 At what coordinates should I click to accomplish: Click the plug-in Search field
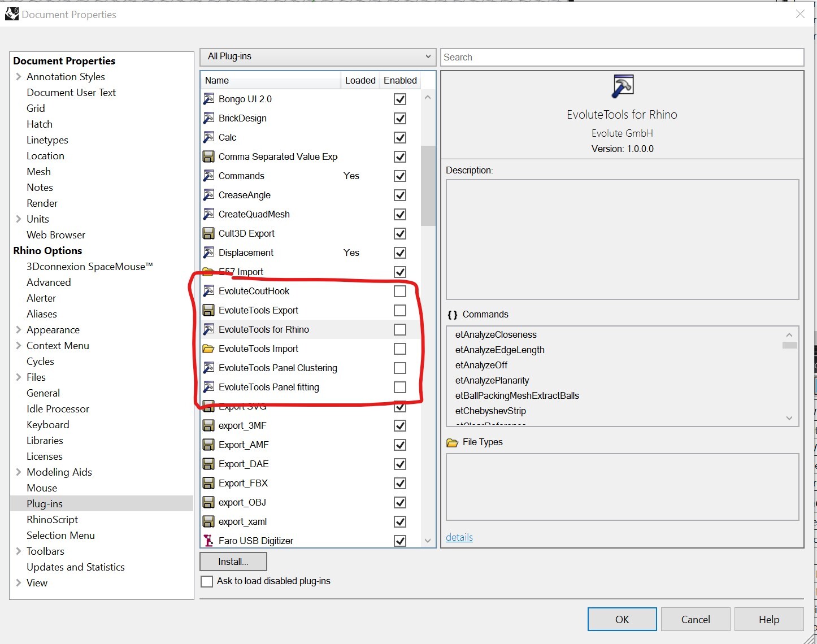622,57
